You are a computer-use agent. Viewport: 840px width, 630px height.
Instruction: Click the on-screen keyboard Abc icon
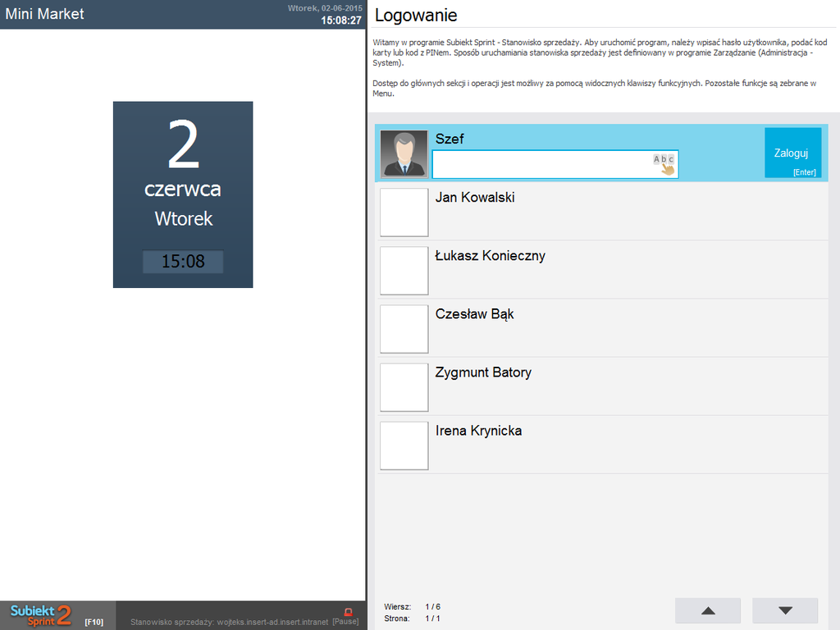(x=664, y=163)
